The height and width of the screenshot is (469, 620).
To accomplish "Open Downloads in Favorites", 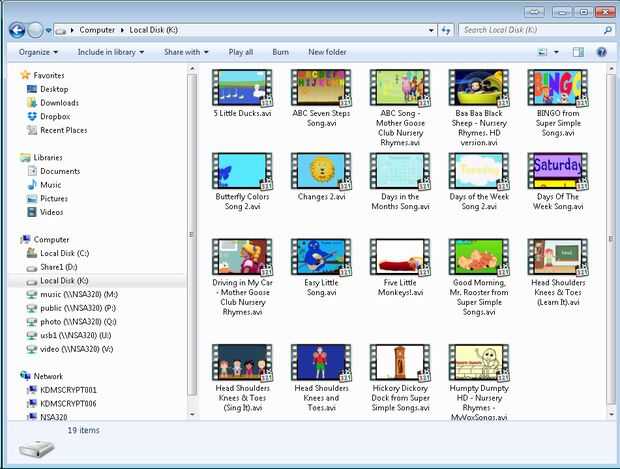I will click(53, 103).
